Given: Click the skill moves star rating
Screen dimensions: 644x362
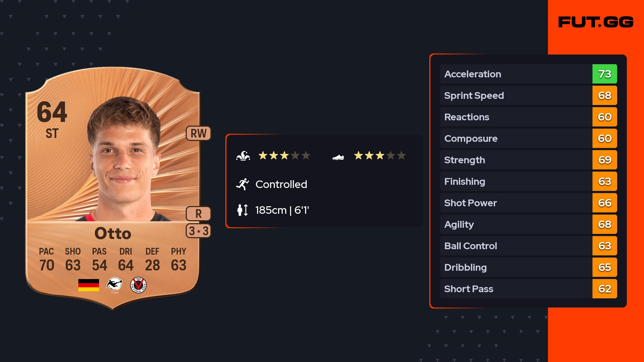Looking at the screenshot, I should (284, 155).
